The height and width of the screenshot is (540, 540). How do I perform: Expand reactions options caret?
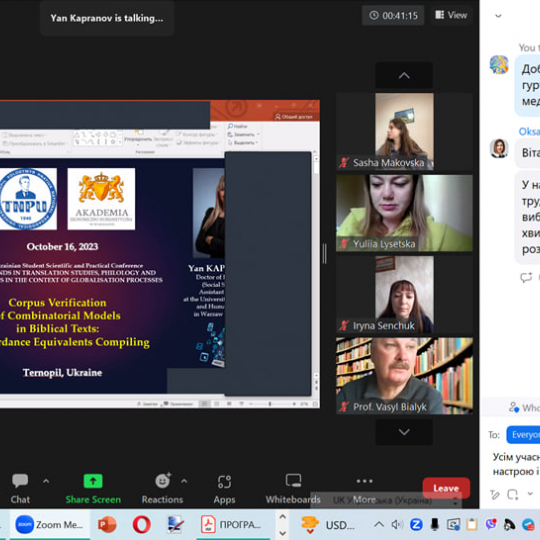tap(184, 481)
